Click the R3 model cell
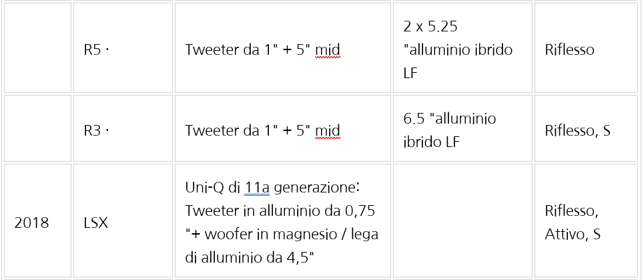This screenshot has height=280, width=644. 123,128
